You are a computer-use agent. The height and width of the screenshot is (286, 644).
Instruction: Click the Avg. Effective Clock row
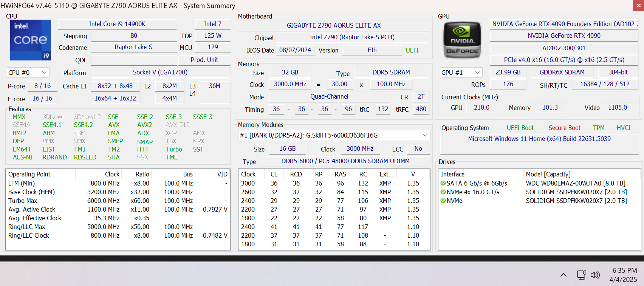[x=118, y=218]
